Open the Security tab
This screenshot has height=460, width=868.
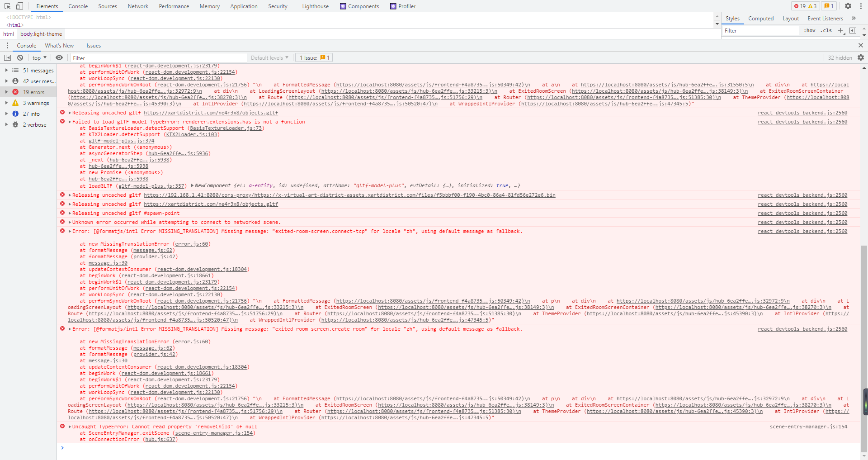278,6
